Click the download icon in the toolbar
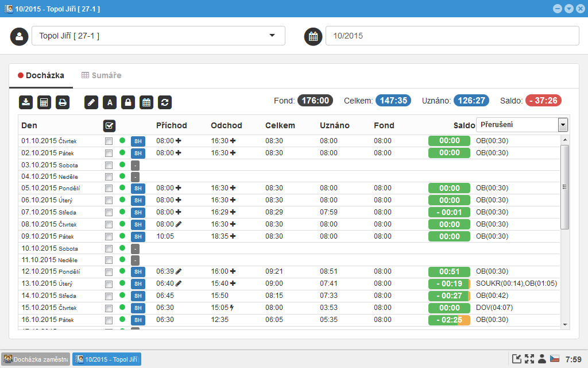Image resolution: width=588 pixels, height=368 pixels. coord(26,102)
